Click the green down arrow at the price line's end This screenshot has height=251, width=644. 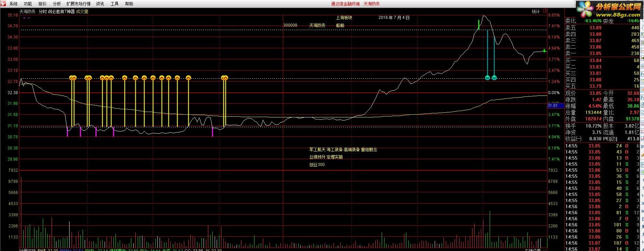click(544, 51)
